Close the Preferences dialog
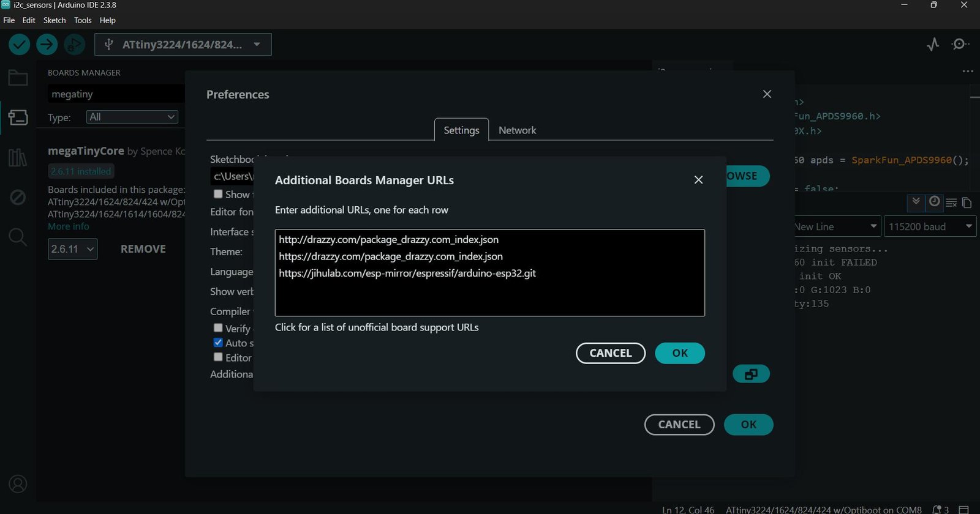The height and width of the screenshot is (514, 980). pos(767,94)
